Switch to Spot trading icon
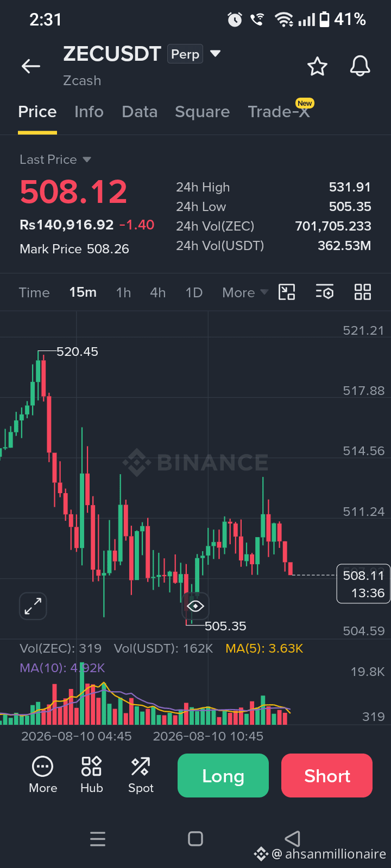The image size is (391, 868). tap(141, 775)
